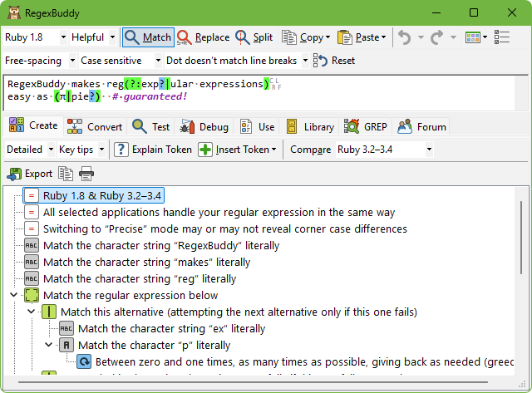Screen dimensions: 532x393
Task: Click the print icon next to Export
Action: 86,174
